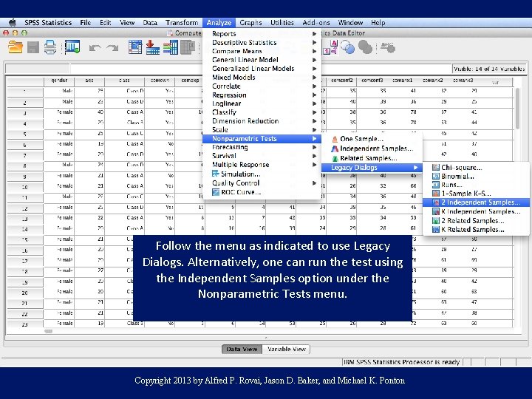Choose 2 Related Samples... legacy dialog
Screen dimensions: 532x399
476,220
